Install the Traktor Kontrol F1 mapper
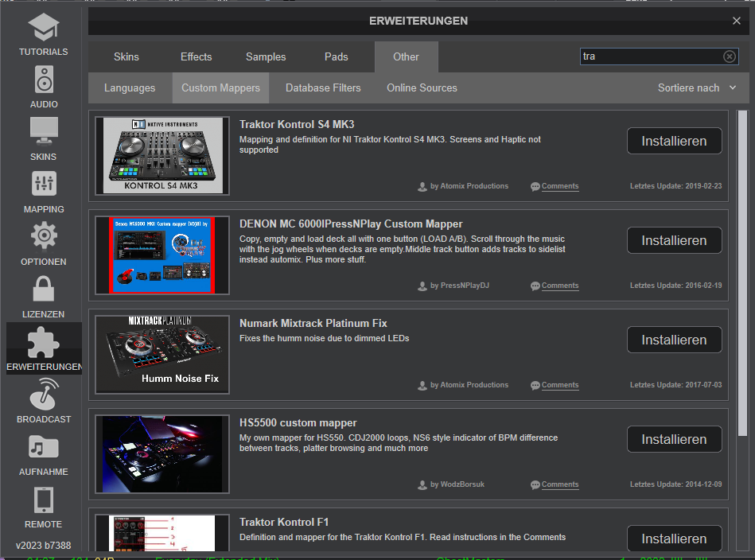The height and width of the screenshot is (560, 755). click(674, 539)
